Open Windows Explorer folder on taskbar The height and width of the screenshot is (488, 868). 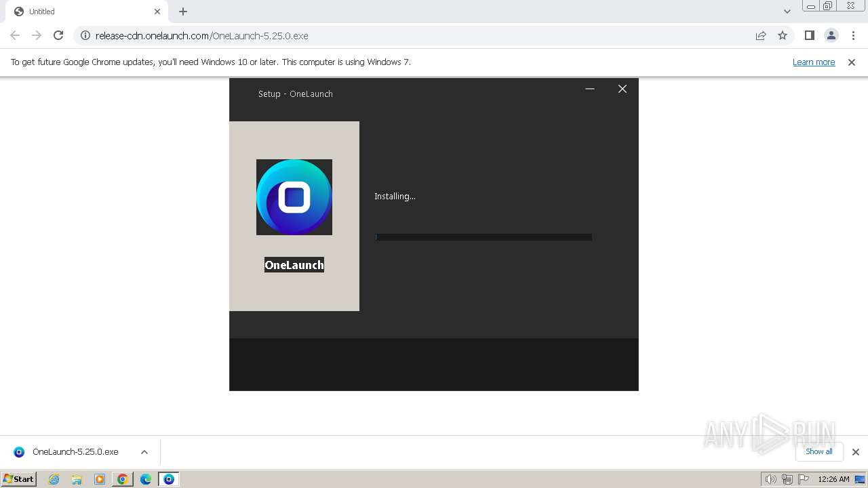(77, 479)
